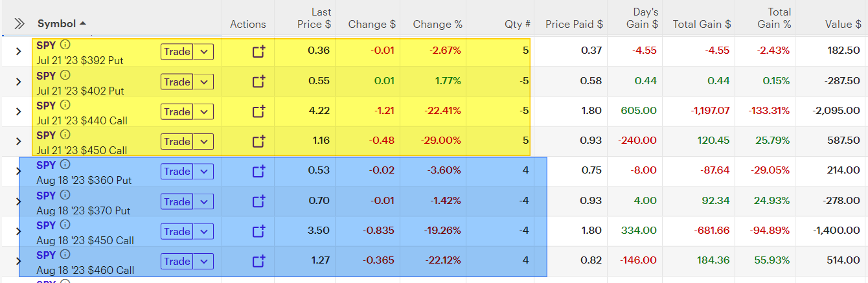Expand the Jul 21 $440 Call row
Viewport: 868px width, 283px height.
click(18, 111)
